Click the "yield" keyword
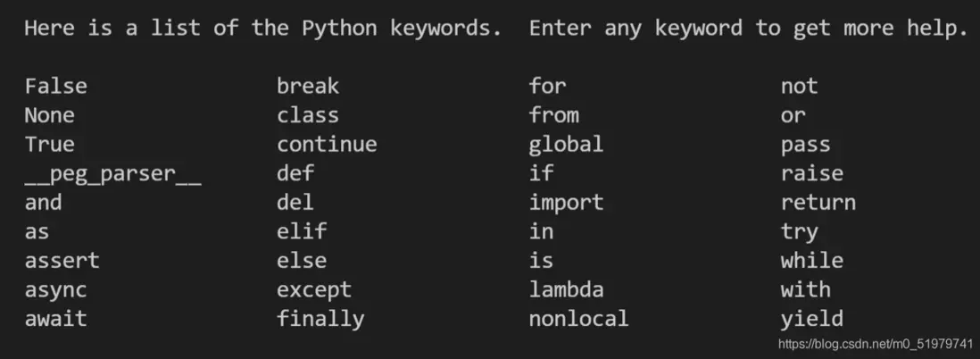The width and height of the screenshot is (980, 359). (811, 319)
